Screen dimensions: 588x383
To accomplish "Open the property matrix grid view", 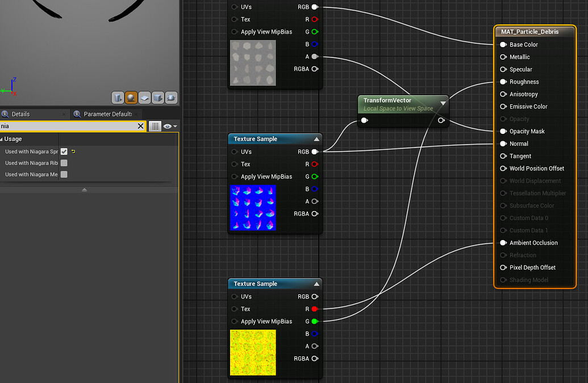I will click(x=155, y=126).
